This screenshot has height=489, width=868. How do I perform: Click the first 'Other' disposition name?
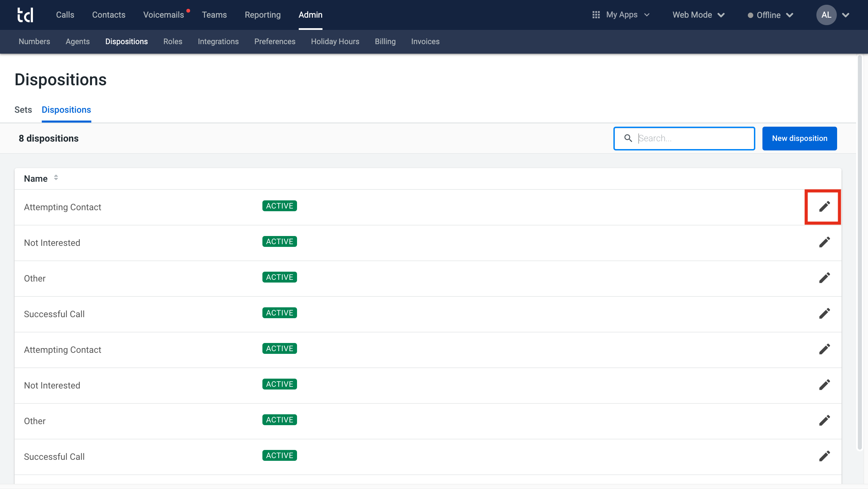[x=35, y=278]
